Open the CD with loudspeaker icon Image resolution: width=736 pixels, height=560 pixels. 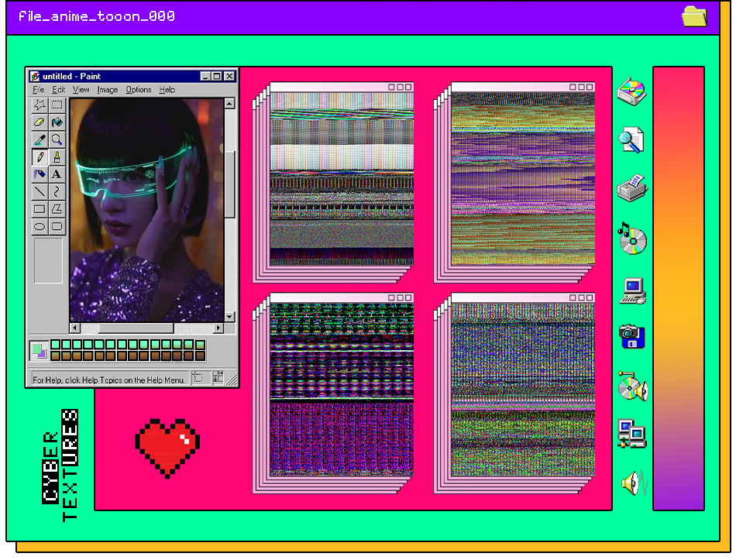click(633, 387)
